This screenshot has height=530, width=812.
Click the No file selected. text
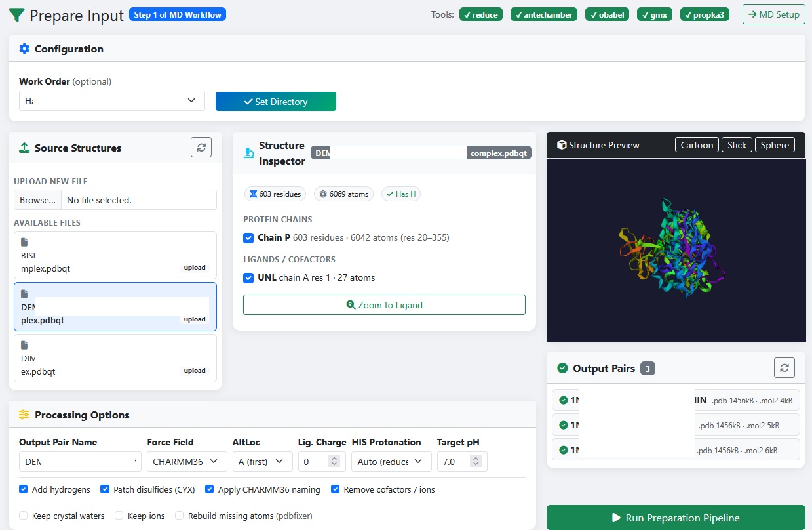pos(99,200)
